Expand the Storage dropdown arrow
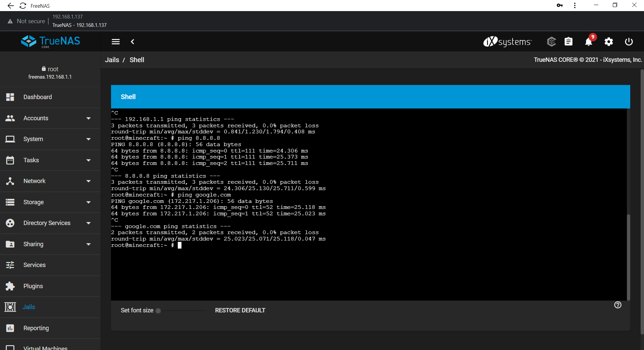 tap(89, 202)
